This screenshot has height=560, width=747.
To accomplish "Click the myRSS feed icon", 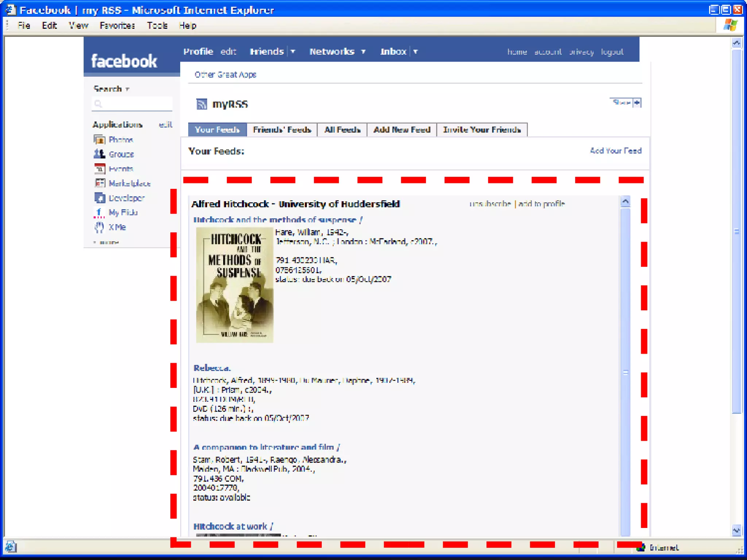I will [201, 104].
